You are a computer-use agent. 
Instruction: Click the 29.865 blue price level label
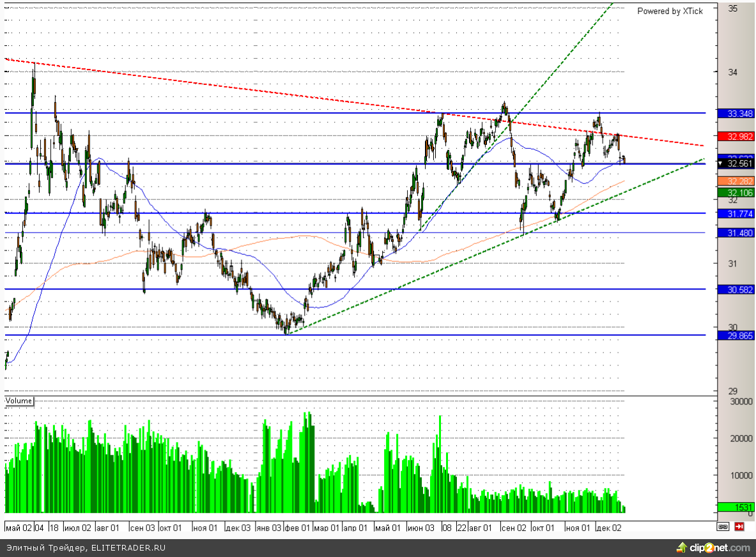coord(736,335)
